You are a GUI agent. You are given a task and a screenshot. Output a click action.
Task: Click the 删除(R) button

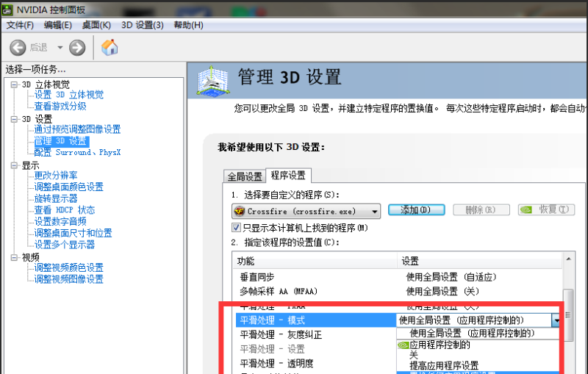coord(481,209)
